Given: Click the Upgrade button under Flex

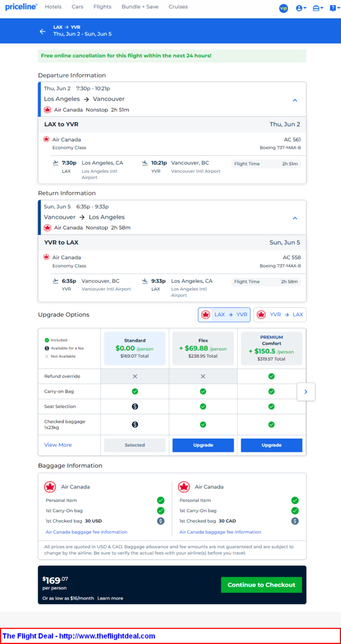Looking at the screenshot, I should coord(203,445).
